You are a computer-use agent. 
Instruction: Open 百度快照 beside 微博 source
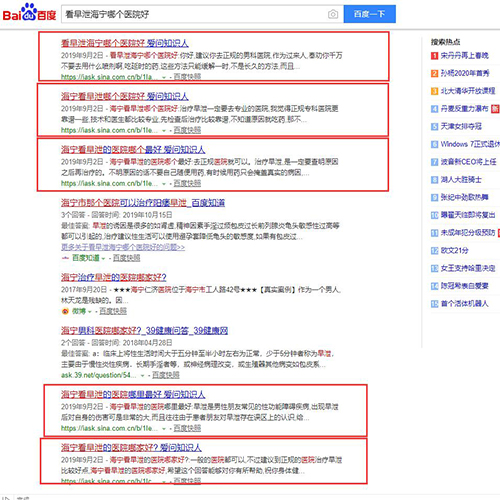coord(113,311)
